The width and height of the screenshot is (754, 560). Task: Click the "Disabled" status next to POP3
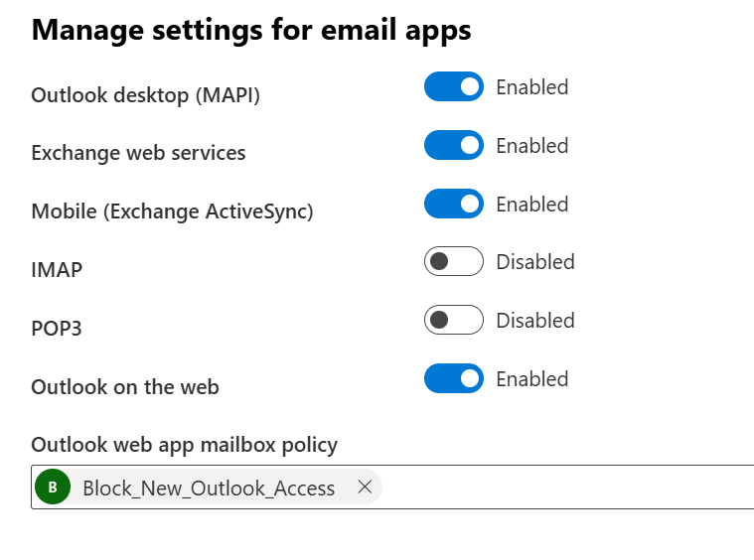pyautogui.click(x=535, y=321)
